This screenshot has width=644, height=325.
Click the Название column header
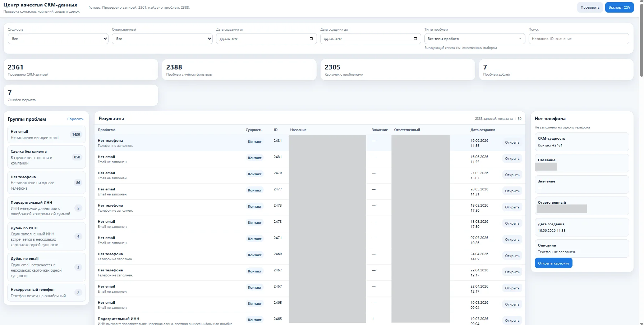298,130
